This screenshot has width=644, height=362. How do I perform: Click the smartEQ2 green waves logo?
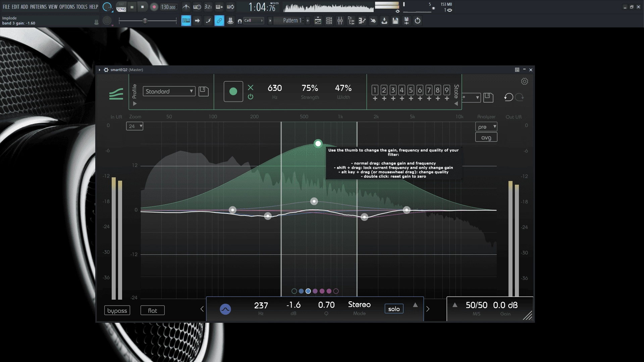click(116, 94)
